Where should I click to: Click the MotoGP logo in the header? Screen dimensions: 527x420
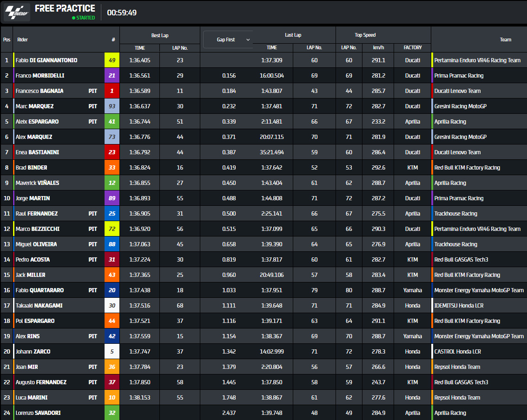(17, 12)
